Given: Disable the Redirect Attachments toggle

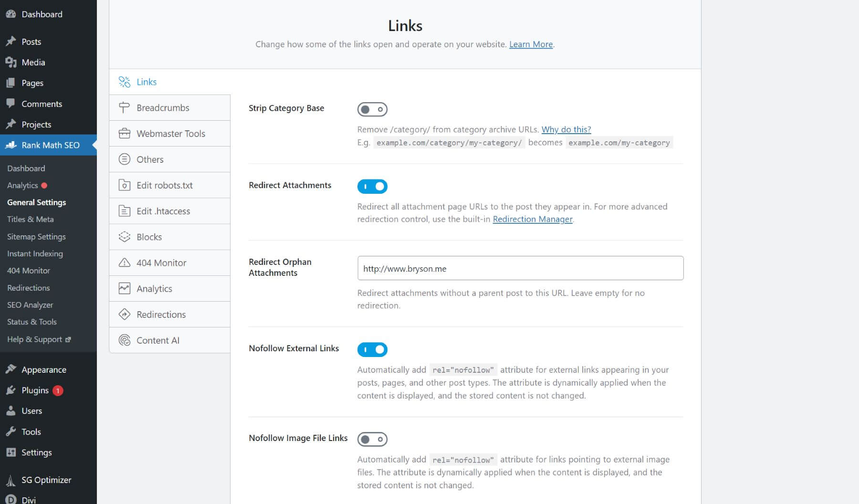Looking at the screenshot, I should [373, 186].
